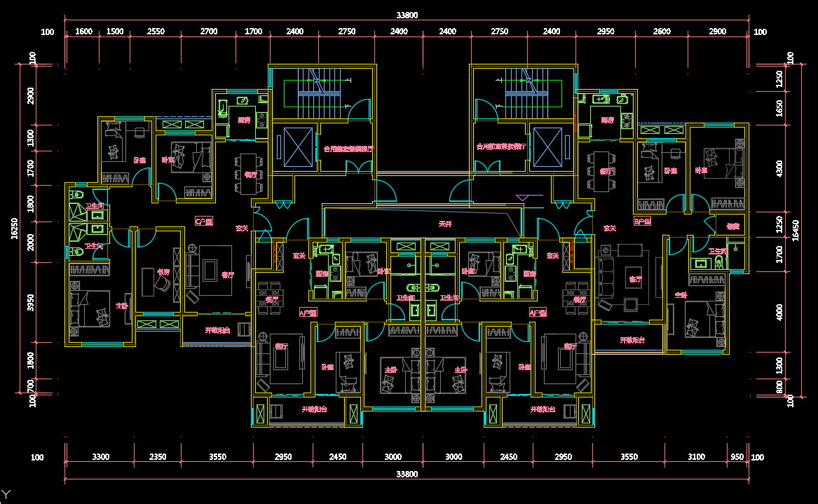The width and height of the screenshot is (818, 504).
Task: Click the UCS Y-axis icon
Action: [6, 494]
